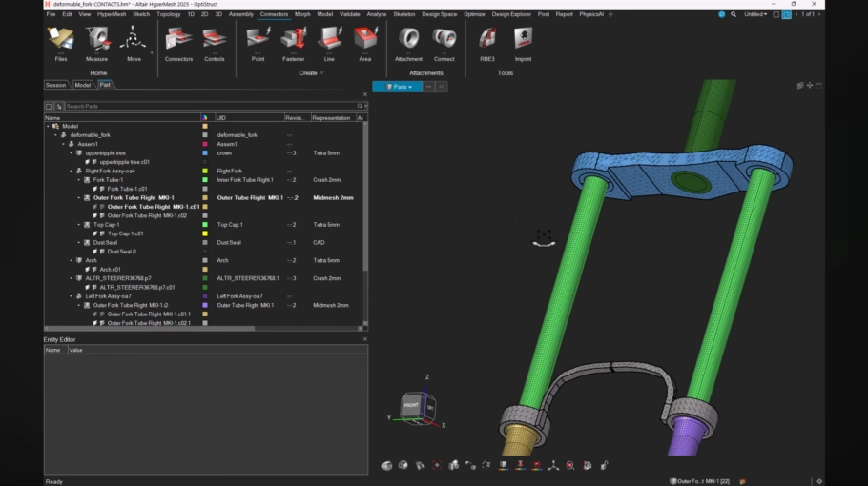Create an Area connector

click(x=364, y=43)
